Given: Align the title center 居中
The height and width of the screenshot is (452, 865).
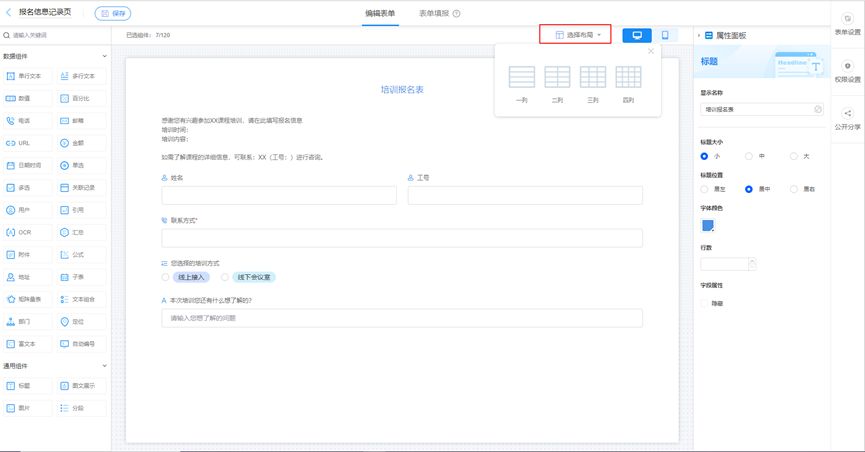Looking at the screenshot, I should [x=749, y=189].
